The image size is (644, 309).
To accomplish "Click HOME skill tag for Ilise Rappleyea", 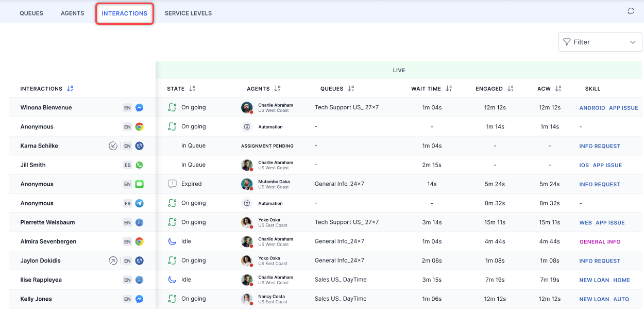I will 621,280.
